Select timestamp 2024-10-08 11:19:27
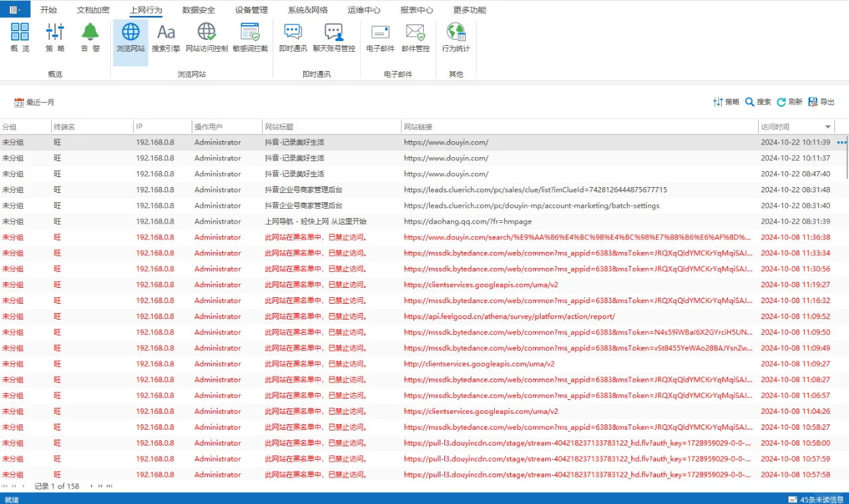The image size is (849, 504). [x=795, y=284]
